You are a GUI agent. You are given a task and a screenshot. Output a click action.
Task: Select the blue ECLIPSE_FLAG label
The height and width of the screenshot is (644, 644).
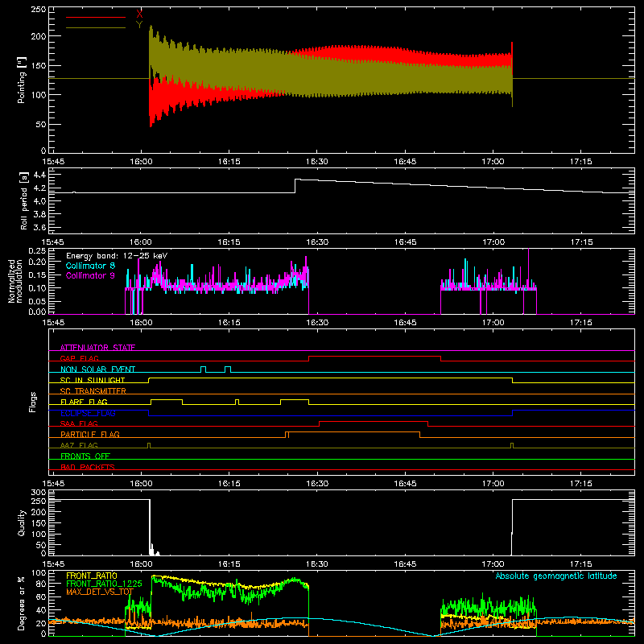pyautogui.click(x=88, y=413)
